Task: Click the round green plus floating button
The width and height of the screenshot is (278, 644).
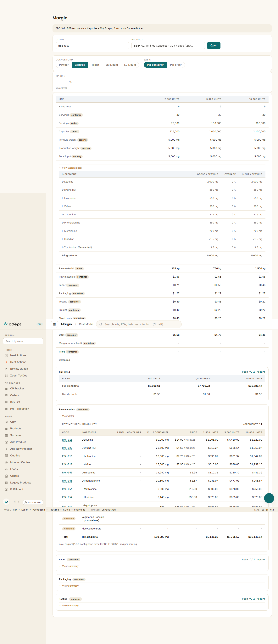Action: [269, 498]
